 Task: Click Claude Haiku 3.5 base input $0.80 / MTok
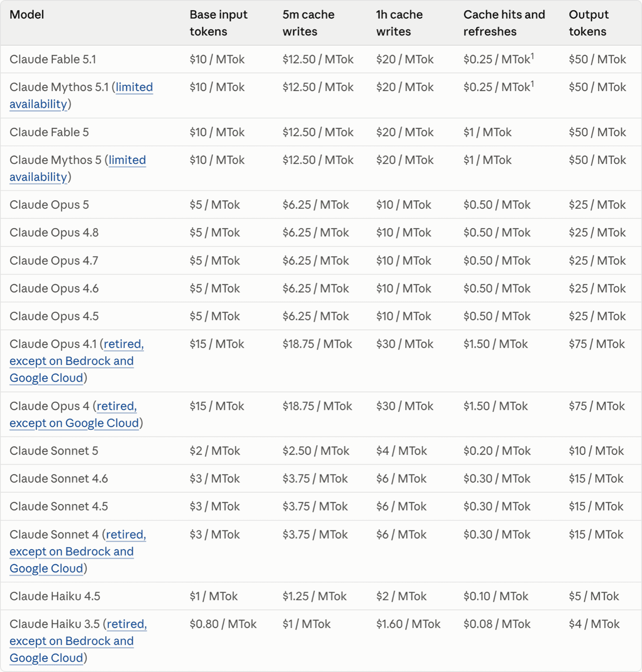point(223,624)
